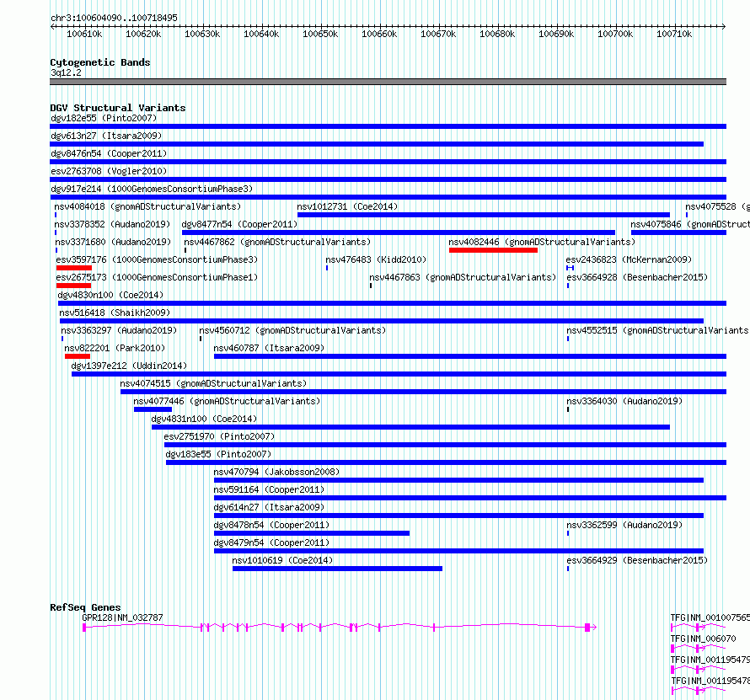Image resolution: width=750 pixels, height=700 pixels.
Task: Select the dgv613n27 (Itsara2009) variant bar
Action: tap(377, 144)
